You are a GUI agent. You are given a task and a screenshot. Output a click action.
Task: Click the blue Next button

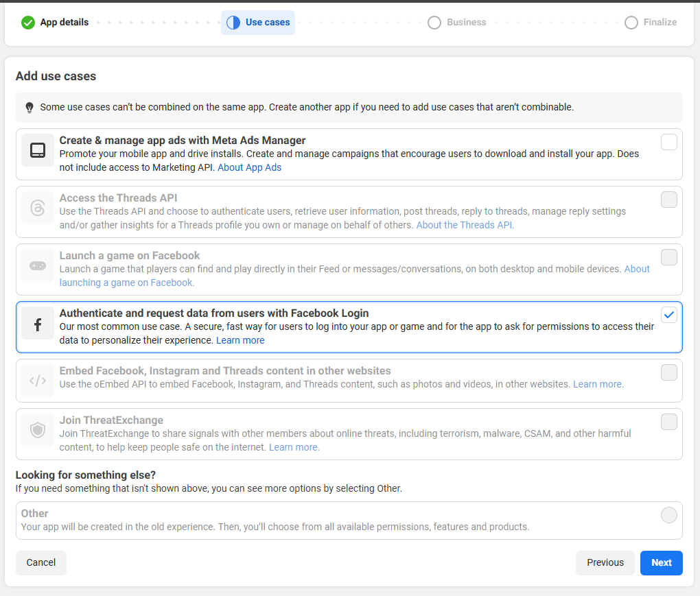[x=661, y=562]
